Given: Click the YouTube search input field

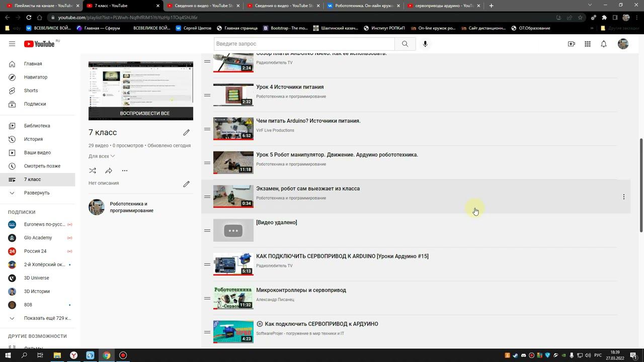Looking at the screenshot, I should click(304, 44).
